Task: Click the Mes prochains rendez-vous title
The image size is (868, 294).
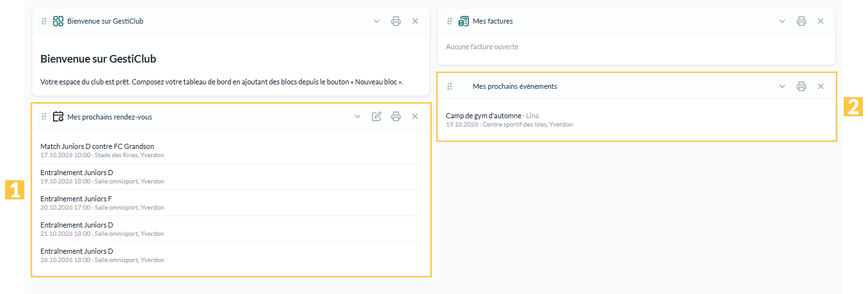Action: point(109,117)
